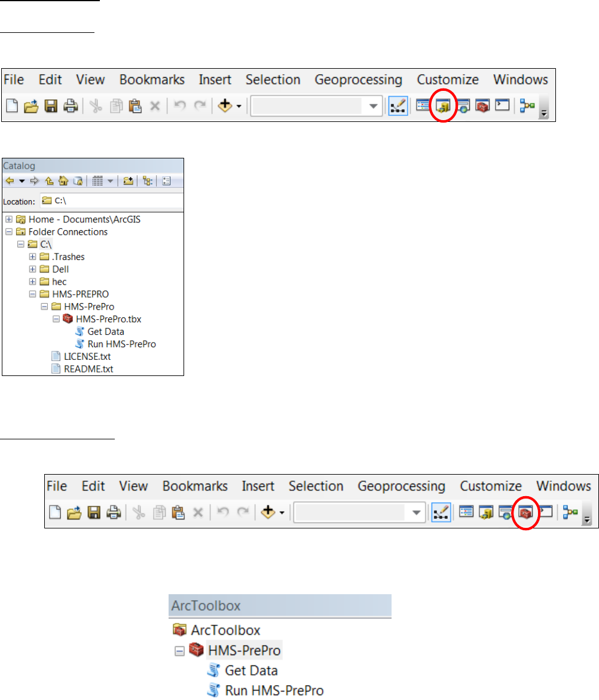The height and width of the screenshot is (700, 599).
Task: Open Insert menu in lower menu bar
Action: coord(258,486)
